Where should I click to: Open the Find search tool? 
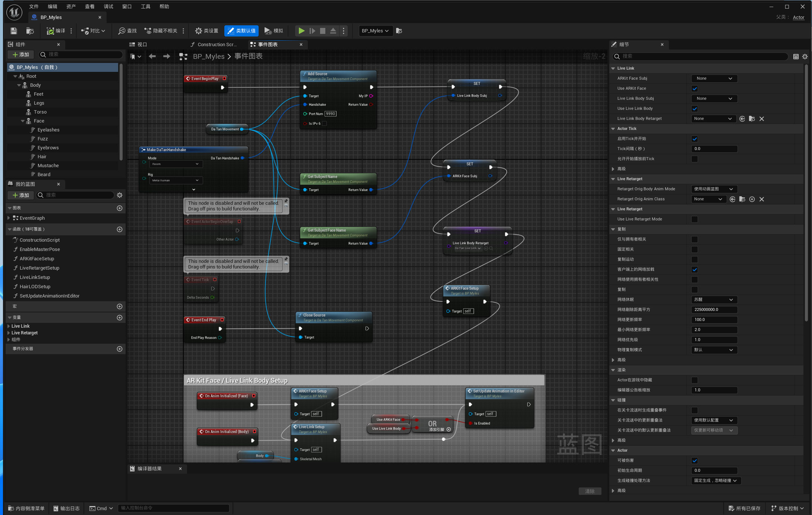[x=127, y=31]
